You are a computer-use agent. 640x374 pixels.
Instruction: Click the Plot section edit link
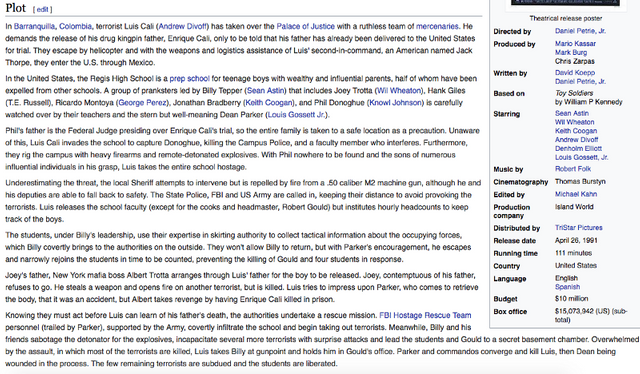click(42, 9)
